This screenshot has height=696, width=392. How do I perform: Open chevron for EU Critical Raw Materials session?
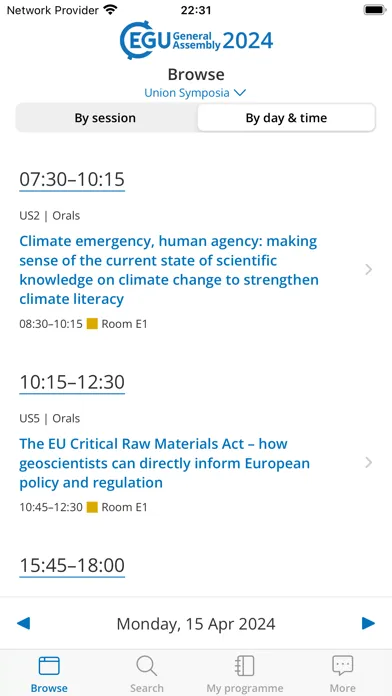pyautogui.click(x=368, y=463)
